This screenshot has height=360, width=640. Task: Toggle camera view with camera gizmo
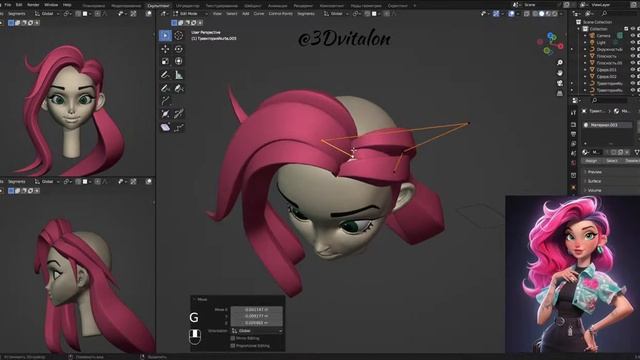click(x=560, y=83)
